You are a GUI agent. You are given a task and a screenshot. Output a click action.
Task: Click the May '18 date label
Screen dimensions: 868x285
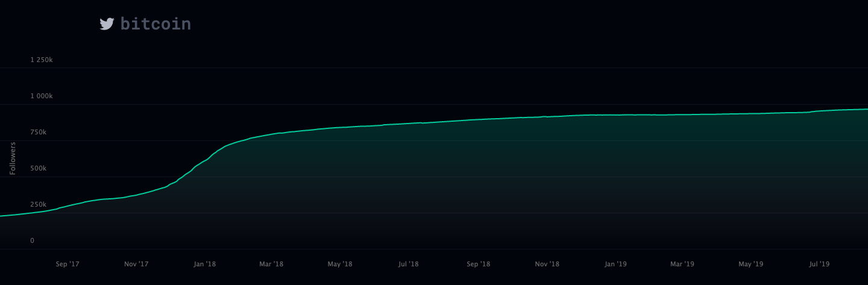point(339,264)
